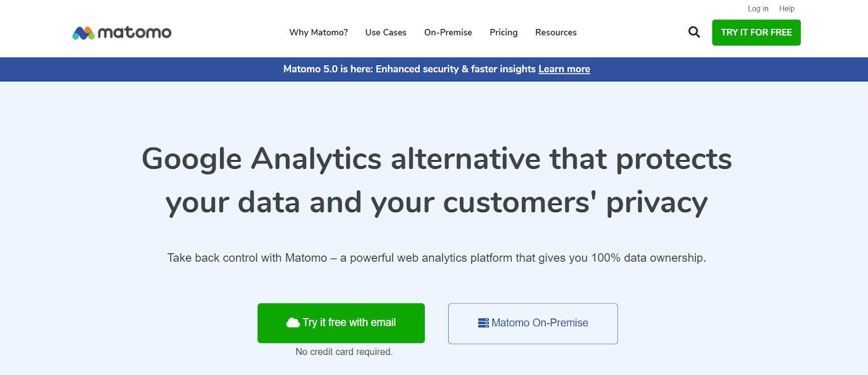Click the Matomo 5.0 announcement banner text
868x375 pixels.
point(410,69)
